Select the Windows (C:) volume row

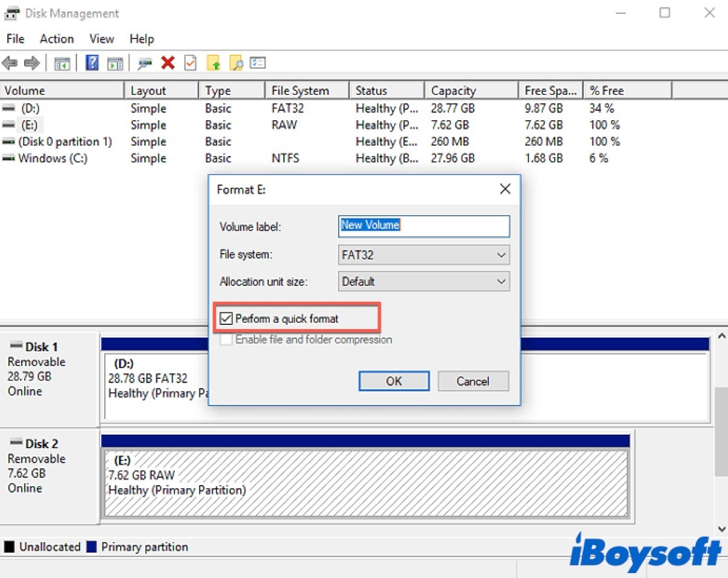[53, 158]
